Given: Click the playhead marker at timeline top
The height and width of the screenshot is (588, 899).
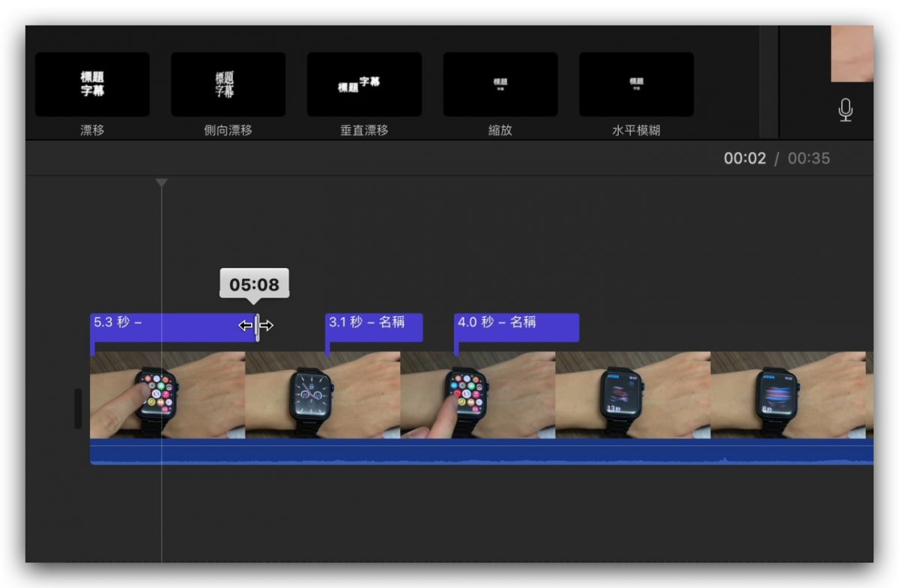Looking at the screenshot, I should point(161,183).
